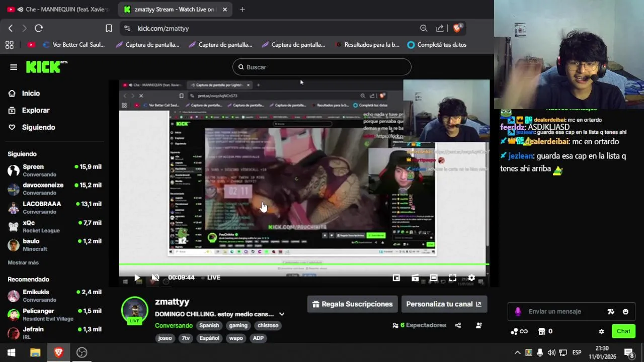Open davooxeneize's channel in sidebar
Viewport: 644px width, 362px height.
[54, 189]
